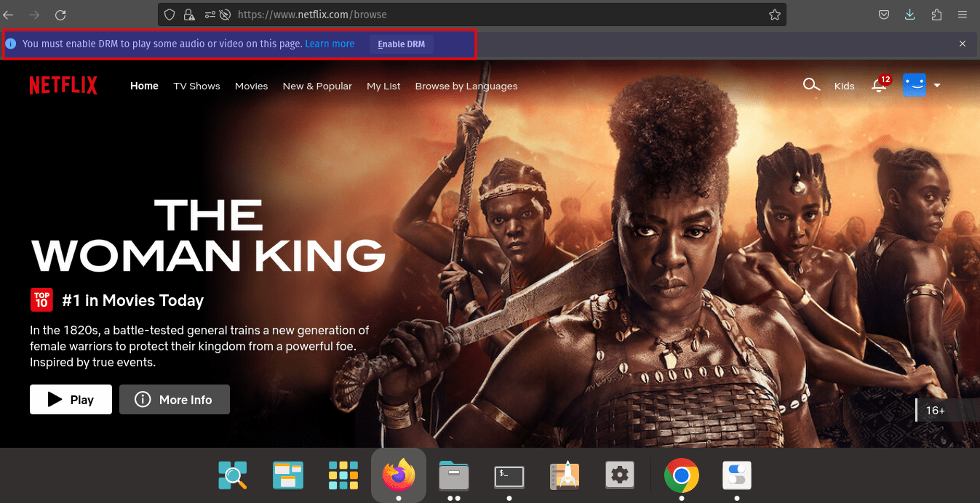Open the Pocket save icon
Image resolution: width=980 pixels, height=503 pixels.
tap(884, 15)
